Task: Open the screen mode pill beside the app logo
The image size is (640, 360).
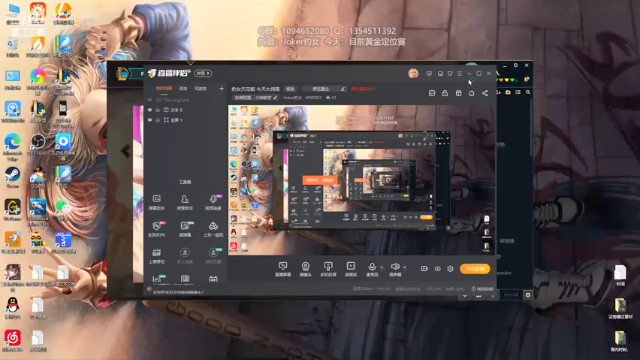Action: 203,73
